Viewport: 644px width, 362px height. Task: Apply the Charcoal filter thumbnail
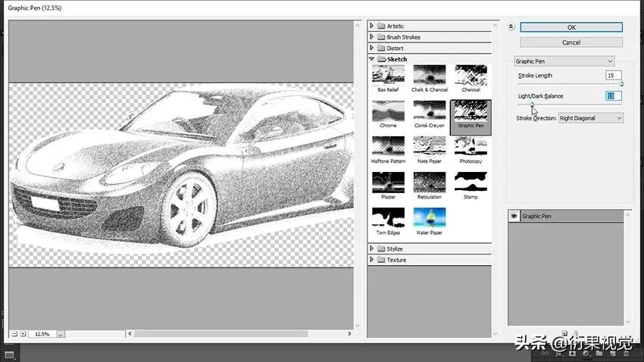click(x=470, y=75)
